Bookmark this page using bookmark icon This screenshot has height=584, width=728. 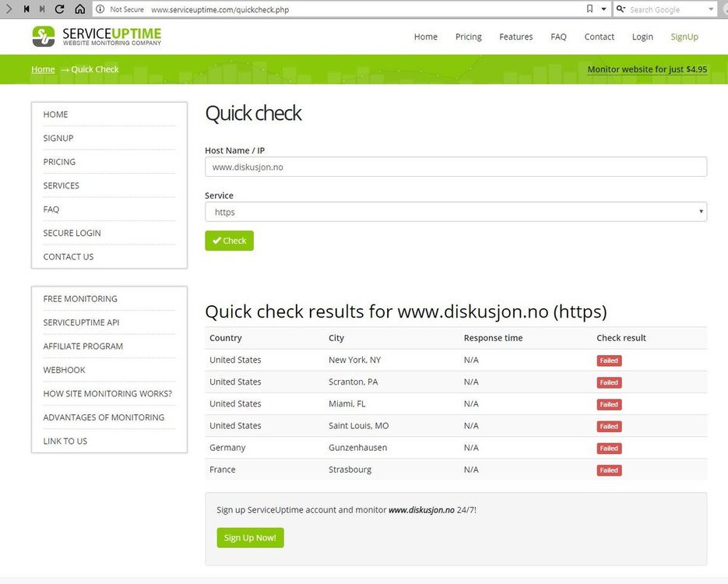coord(589,9)
